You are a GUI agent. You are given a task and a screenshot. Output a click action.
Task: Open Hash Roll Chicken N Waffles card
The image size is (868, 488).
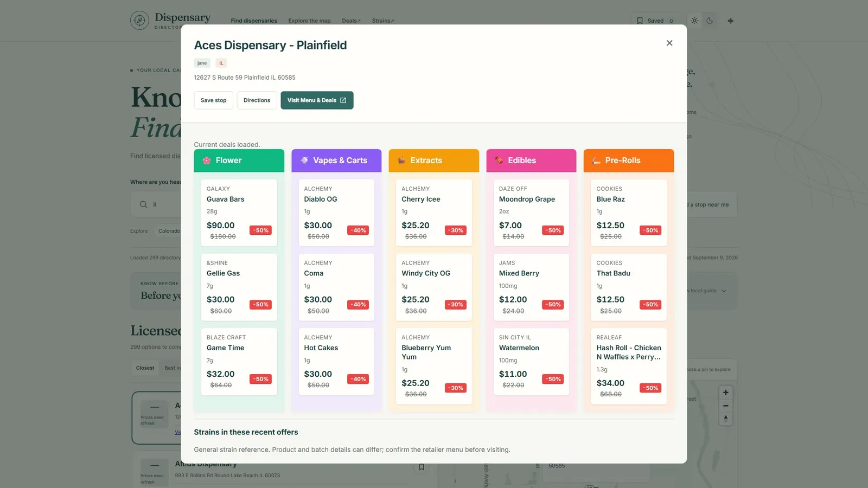[x=629, y=366]
